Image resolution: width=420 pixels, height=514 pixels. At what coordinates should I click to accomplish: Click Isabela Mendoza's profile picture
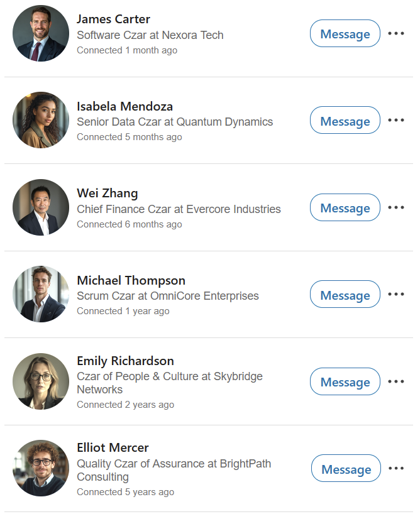click(41, 120)
